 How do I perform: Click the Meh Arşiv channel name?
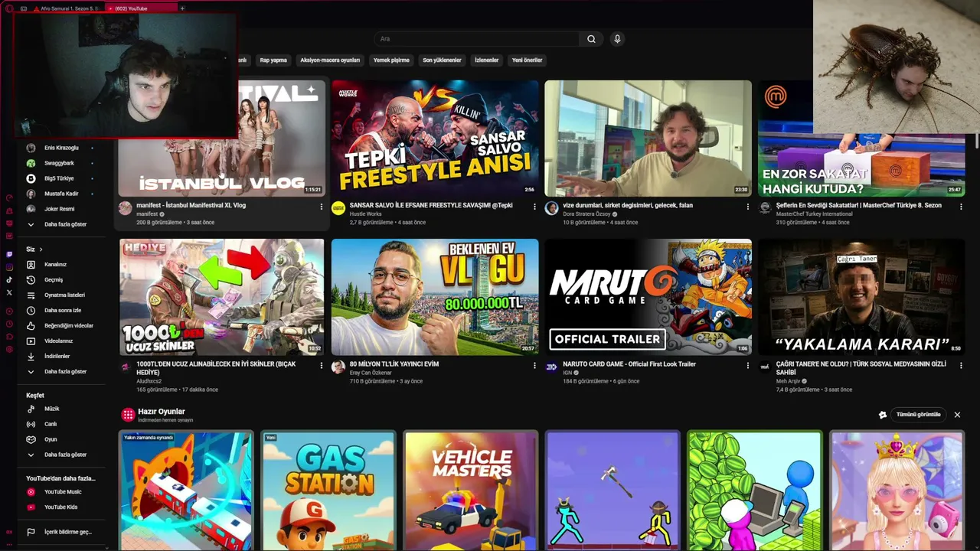788,381
